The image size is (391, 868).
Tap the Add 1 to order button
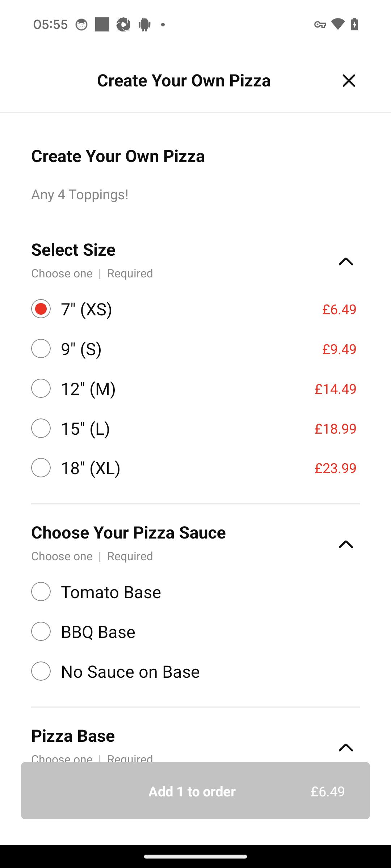(x=195, y=791)
